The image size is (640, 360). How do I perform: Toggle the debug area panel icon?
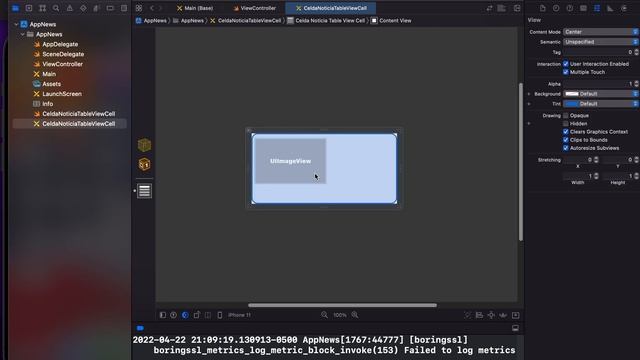tap(516, 328)
